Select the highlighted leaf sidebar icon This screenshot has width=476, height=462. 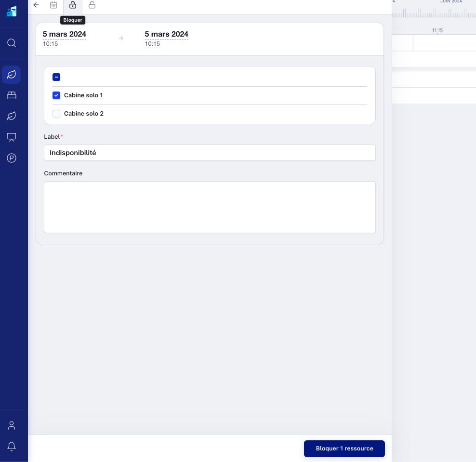coord(12,75)
